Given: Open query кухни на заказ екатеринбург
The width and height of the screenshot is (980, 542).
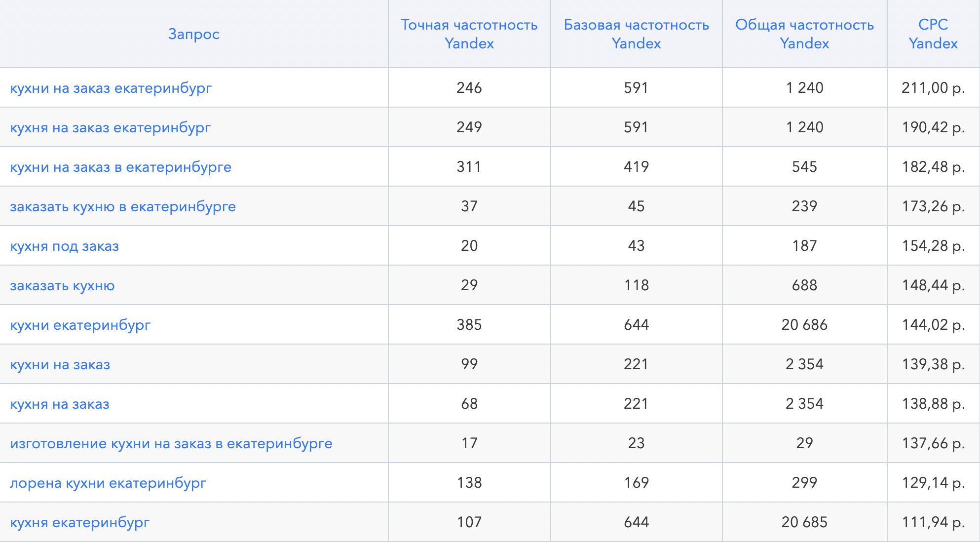Looking at the screenshot, I should coord(111,88).
